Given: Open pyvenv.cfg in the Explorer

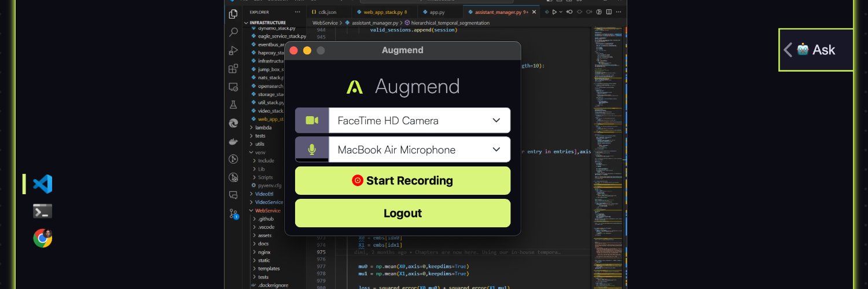Looking at the screenshot, I should click(x=269, y=186).
